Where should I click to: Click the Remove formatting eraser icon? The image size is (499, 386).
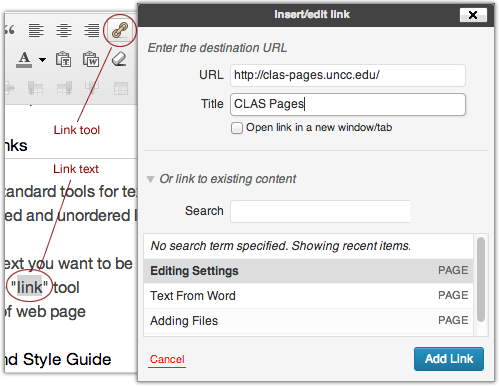click(119, 60)
